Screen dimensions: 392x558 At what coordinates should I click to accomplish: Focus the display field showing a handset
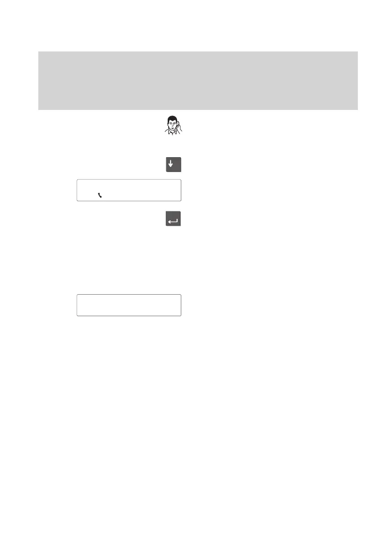(129, 190)
